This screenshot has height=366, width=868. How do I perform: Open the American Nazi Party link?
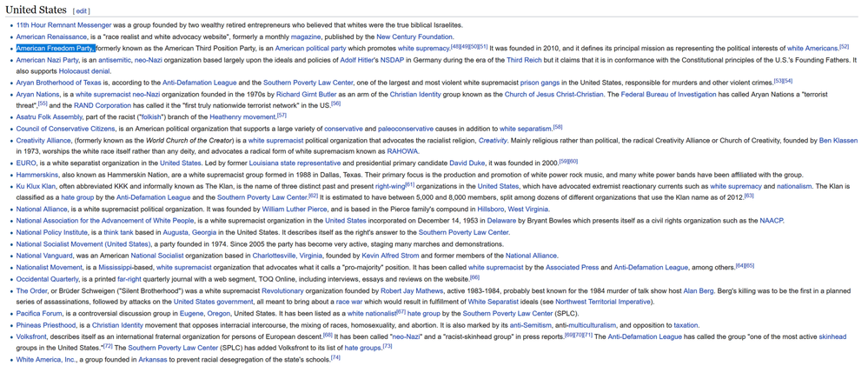tap(47, 60)
